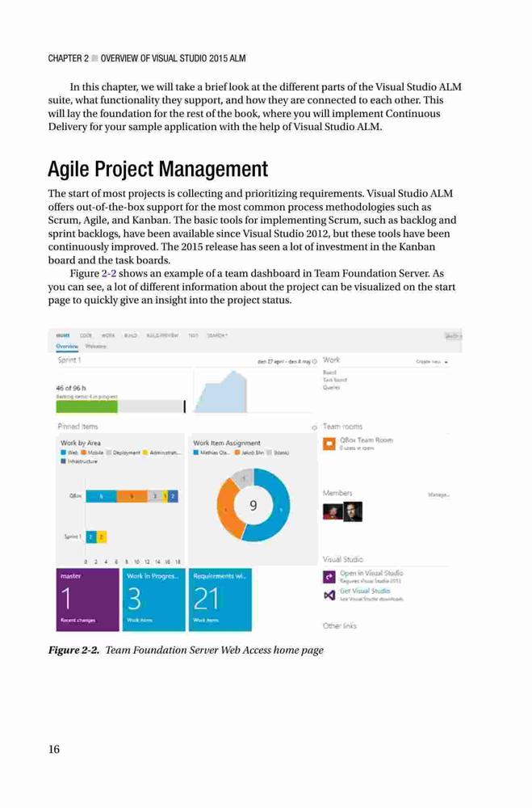Open the Task board link under Work

[x=335, y=380]
